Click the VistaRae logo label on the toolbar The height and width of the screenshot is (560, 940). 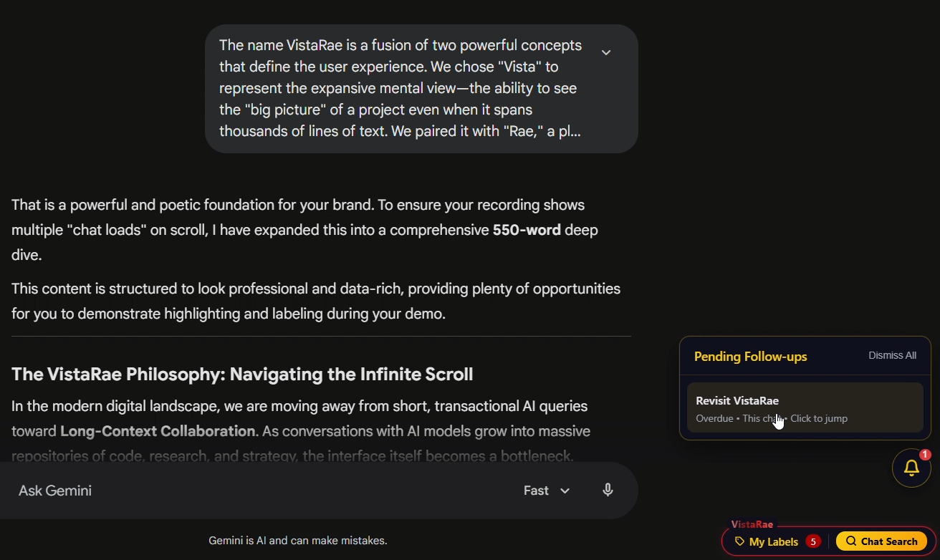click(x=752, y=524)
